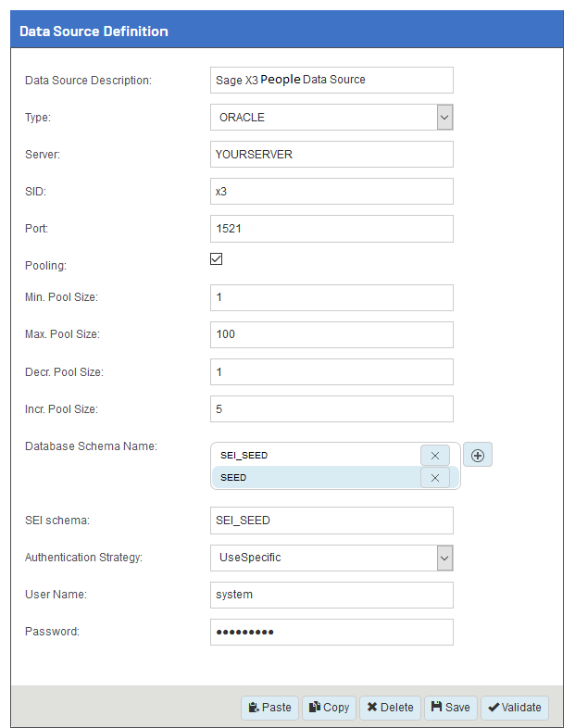The width and height of the screenshot is (575, 728).
Task: Select the SEI_SEED row in schema list
Action: pyautogui.click(x=316, y=456)
